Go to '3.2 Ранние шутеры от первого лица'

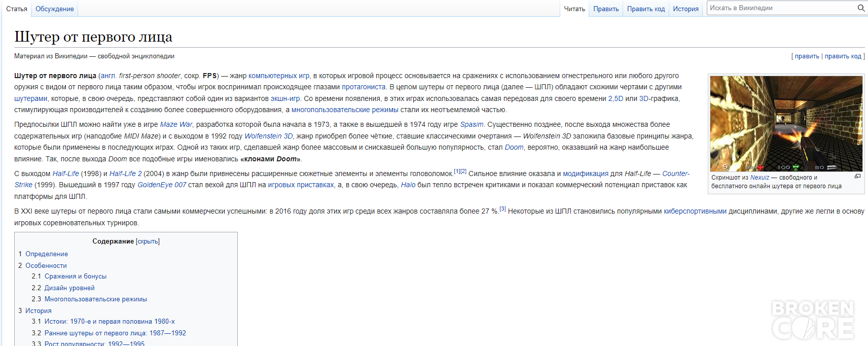tap(108, 333)
